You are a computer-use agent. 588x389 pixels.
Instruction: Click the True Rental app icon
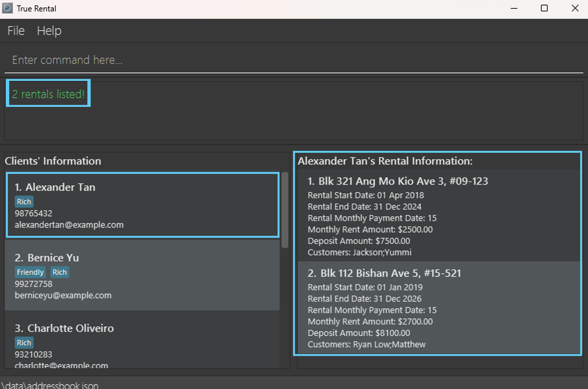click(x=7, y=8)
